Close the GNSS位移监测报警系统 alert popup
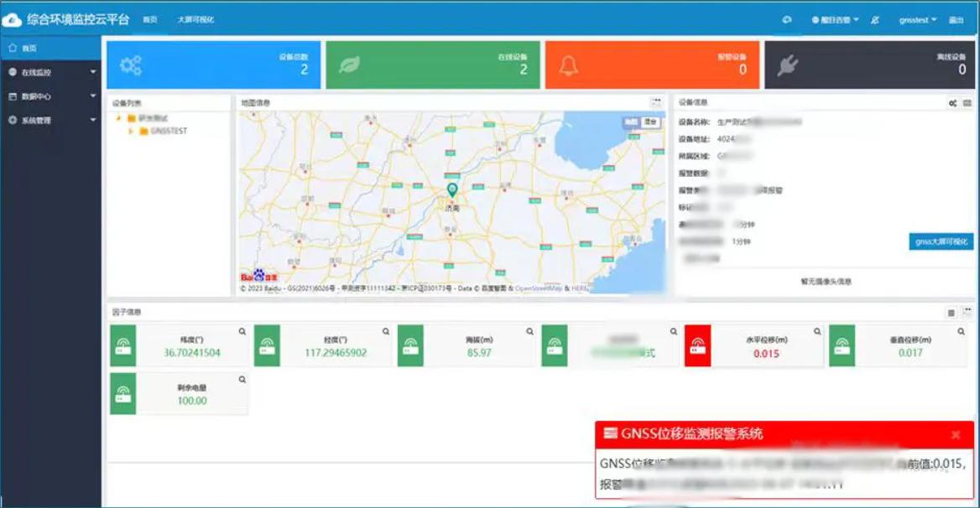Image resolution: width=980 pixels, height=508 pixels. coord(955,434)
